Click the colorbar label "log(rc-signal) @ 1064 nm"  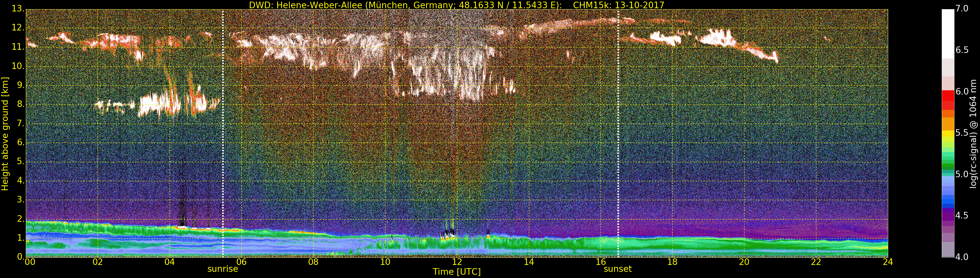point(973,133)
